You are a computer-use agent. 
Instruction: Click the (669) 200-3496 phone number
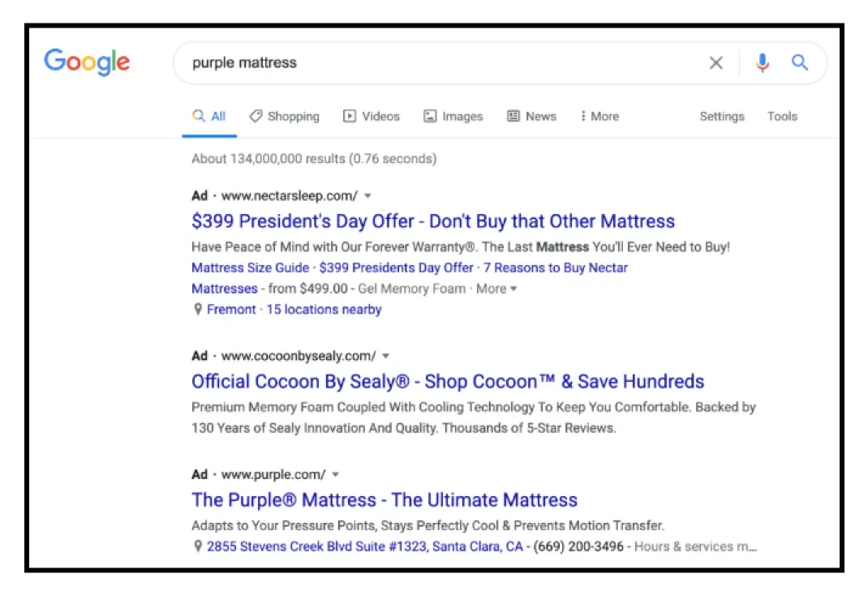click(x=578, y=546)
